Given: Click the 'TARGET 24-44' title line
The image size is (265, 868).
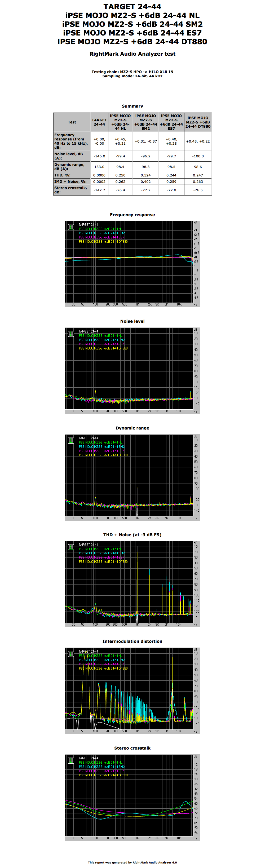Looking at the screenshot, I should (132, 7).
